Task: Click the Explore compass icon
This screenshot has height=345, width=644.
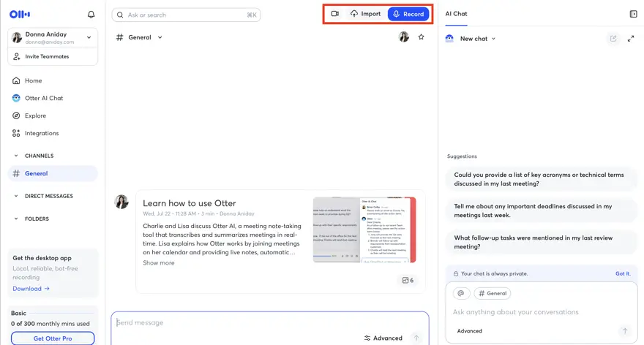Action: 16,115
